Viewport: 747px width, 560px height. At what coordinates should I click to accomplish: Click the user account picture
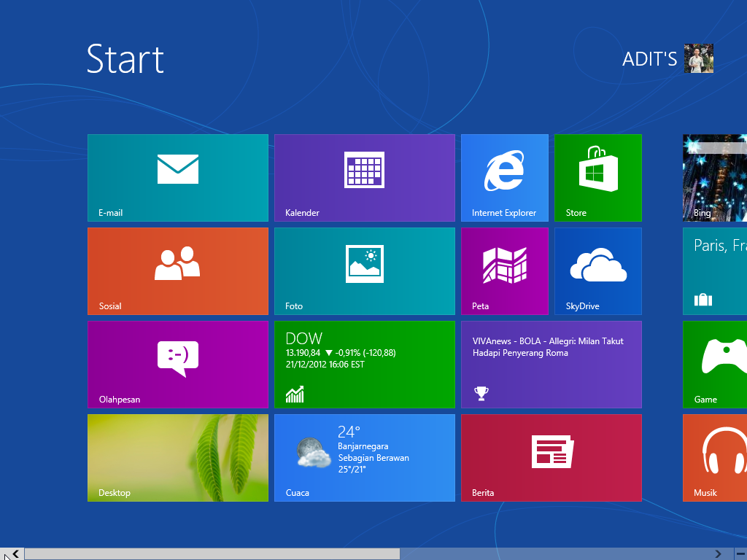click(698, 58)
